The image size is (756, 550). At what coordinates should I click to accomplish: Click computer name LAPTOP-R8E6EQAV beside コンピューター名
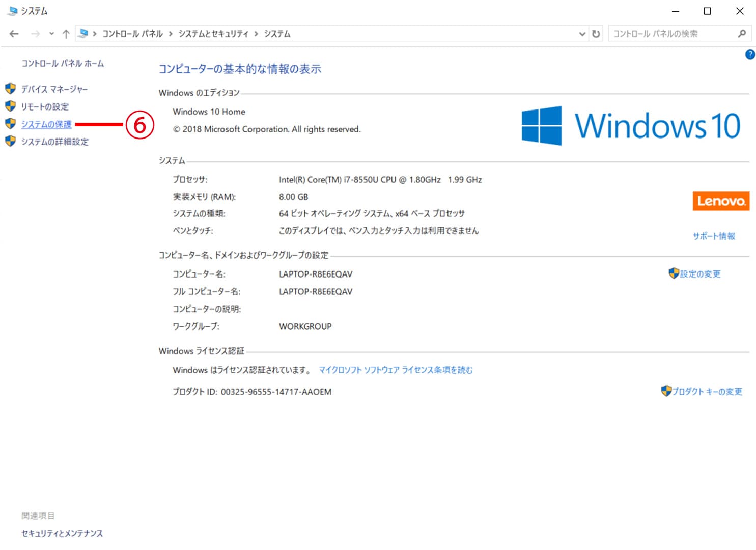(x=316, y=274)
